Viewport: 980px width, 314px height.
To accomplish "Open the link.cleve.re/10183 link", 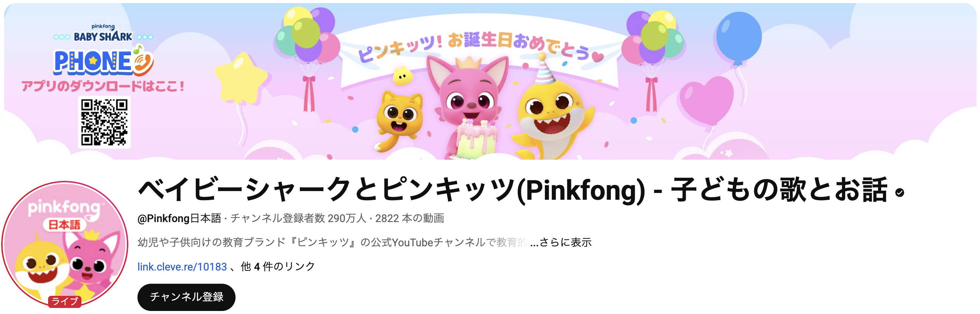I will click(182, 267).
